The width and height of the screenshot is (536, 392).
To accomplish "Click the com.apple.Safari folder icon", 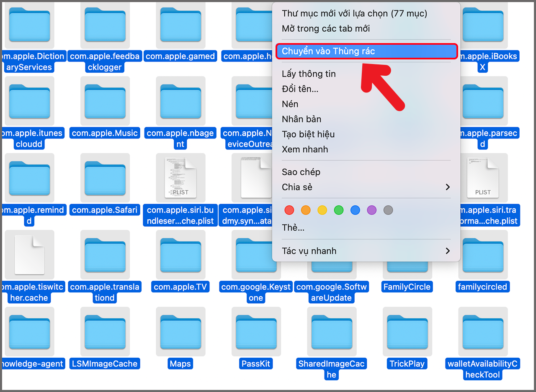I will click(x=105, y=178).
